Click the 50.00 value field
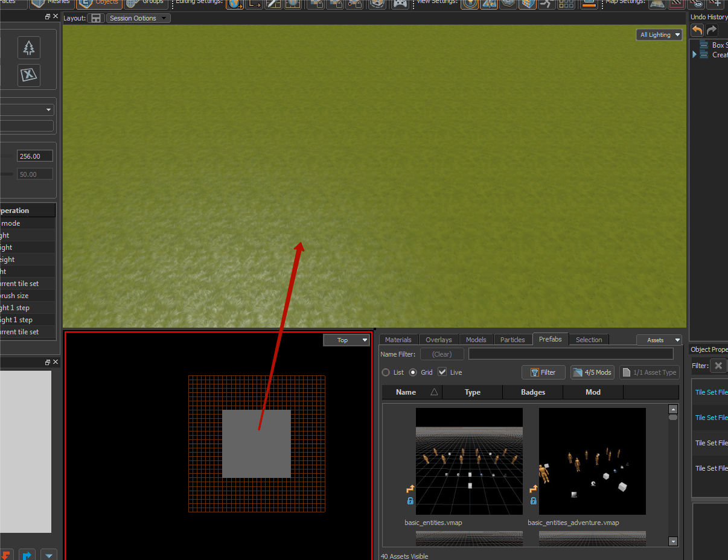This screenshot has height=560, width=728. click(x=35, y=174)
